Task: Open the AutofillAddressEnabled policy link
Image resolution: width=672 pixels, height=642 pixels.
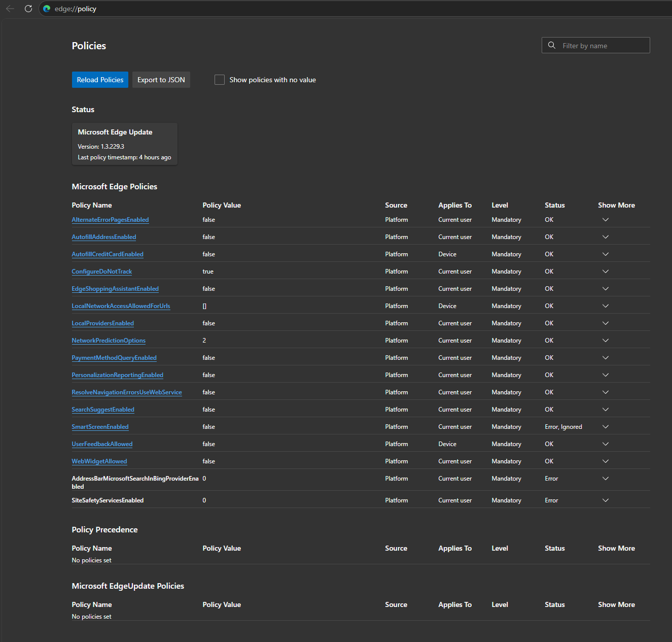Action: [x=104, y=237]
